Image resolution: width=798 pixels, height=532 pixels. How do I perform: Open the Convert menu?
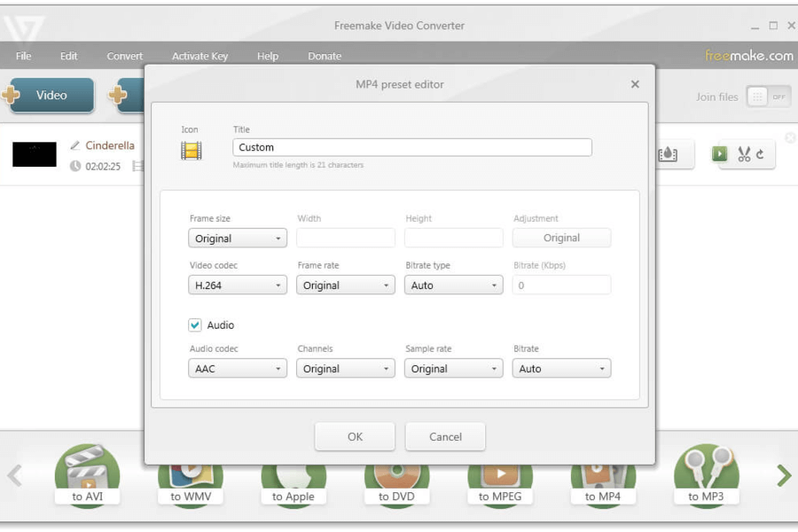(125, 56)
